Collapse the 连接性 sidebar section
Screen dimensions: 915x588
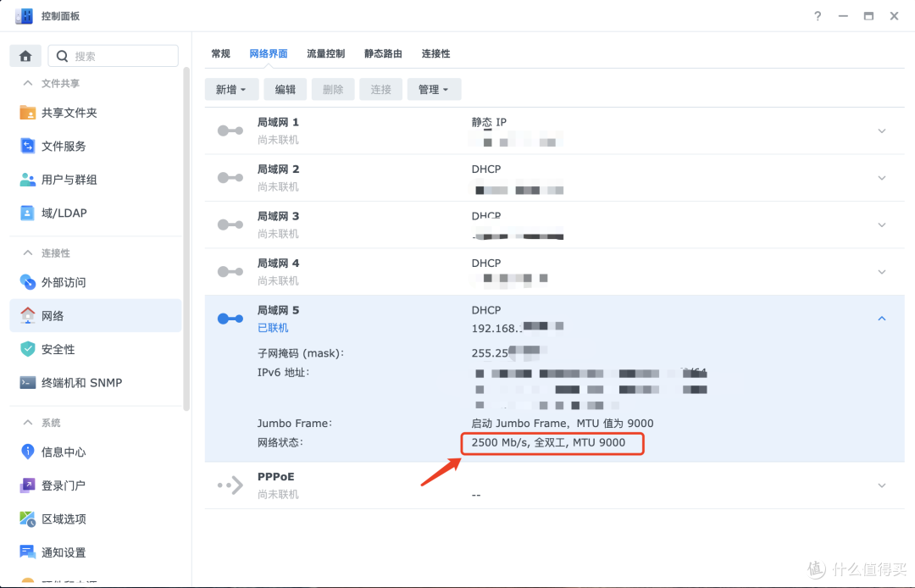click(x=27, y=252)
